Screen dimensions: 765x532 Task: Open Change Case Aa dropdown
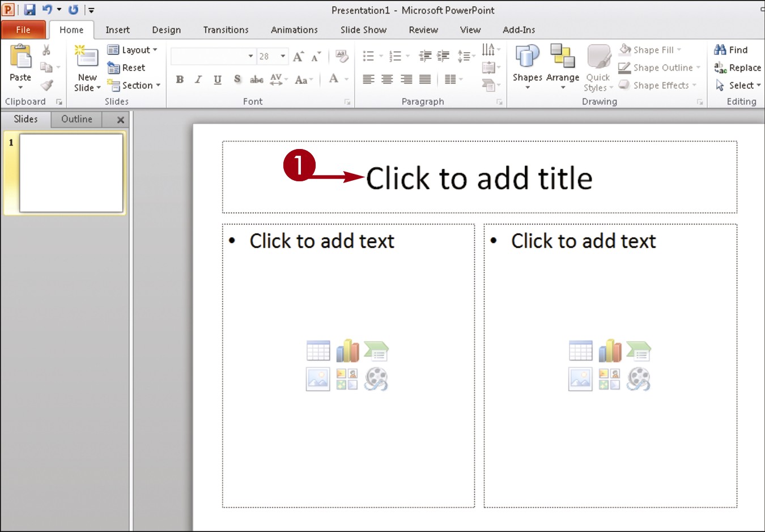tap(304, 80)
